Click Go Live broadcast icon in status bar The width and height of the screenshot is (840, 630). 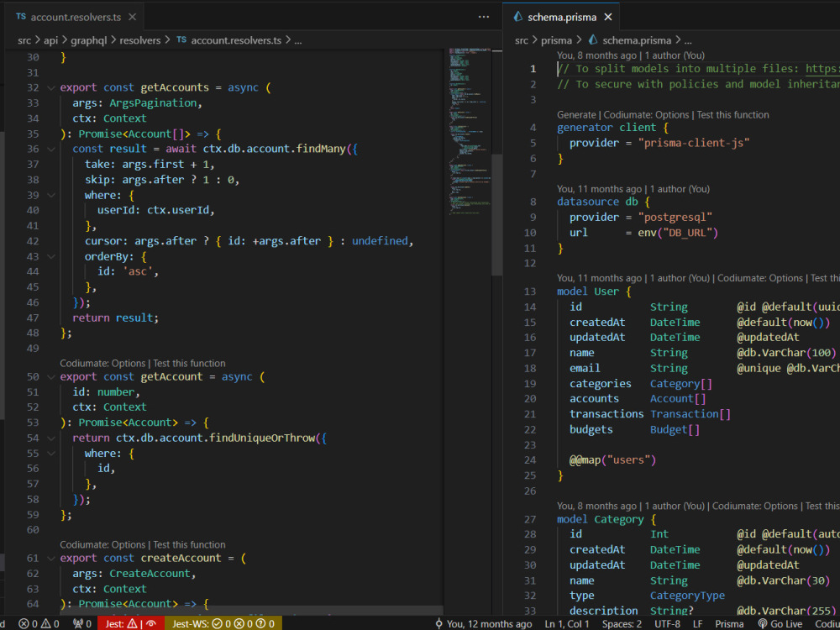780,623
